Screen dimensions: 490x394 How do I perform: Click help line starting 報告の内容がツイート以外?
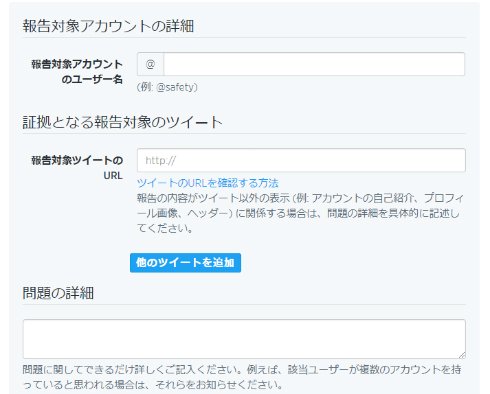(300, 198)
